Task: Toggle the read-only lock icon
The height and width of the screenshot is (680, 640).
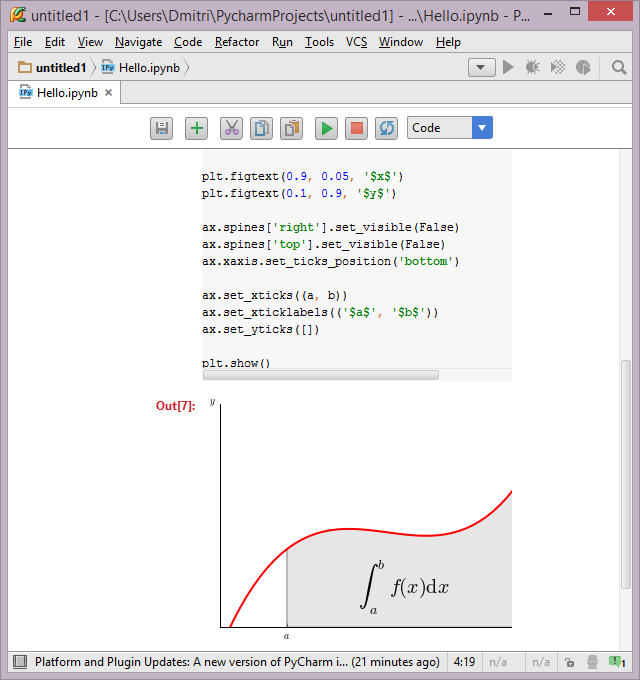Action: tap(569, 662)
